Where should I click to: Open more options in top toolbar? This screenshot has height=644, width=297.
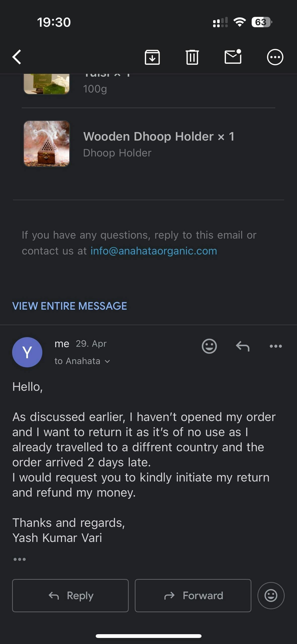(275, 57)
